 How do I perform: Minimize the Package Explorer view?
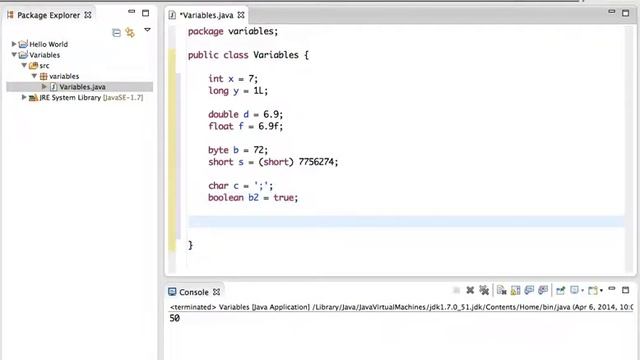[131, 12]
